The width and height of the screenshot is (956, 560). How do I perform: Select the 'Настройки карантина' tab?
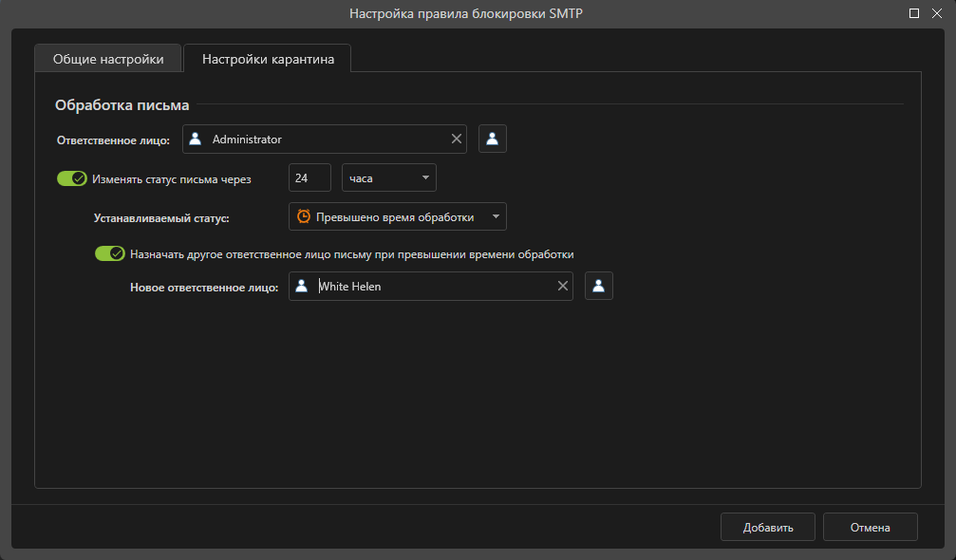pos(268,59)
